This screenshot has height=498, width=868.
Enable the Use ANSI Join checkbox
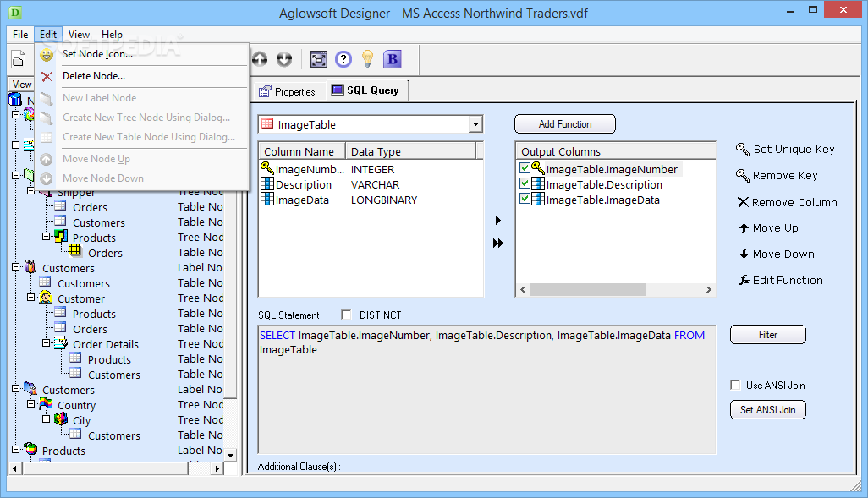(x=736, y=385)
